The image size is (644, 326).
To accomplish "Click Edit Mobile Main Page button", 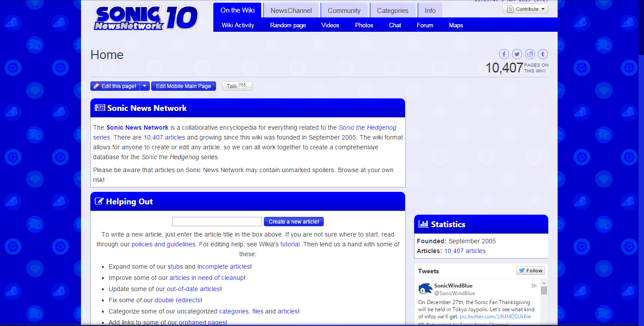I will 183,86.
